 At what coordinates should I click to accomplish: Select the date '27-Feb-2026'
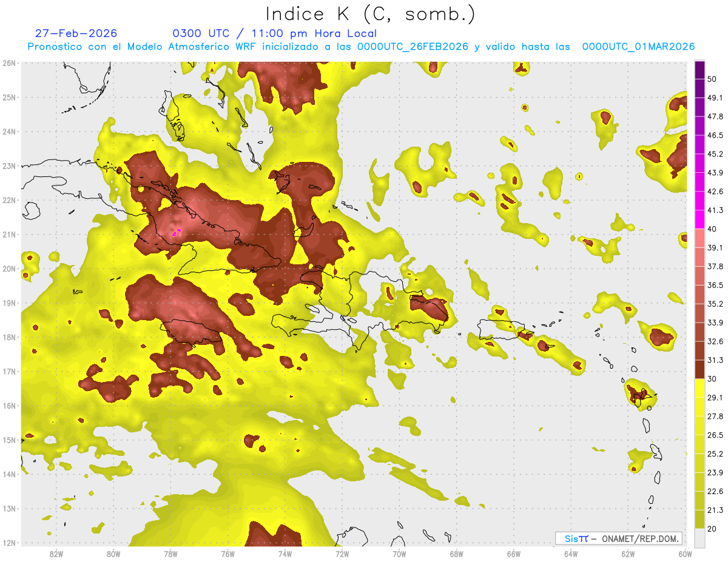point(76,33)
